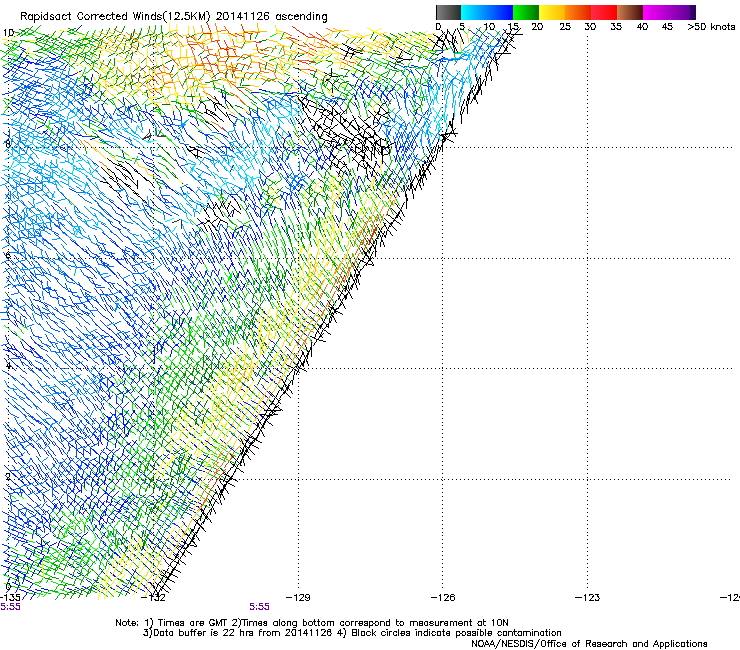740x650 pixels.
Task: Click the legend label '40'
Action: point(642,27)
